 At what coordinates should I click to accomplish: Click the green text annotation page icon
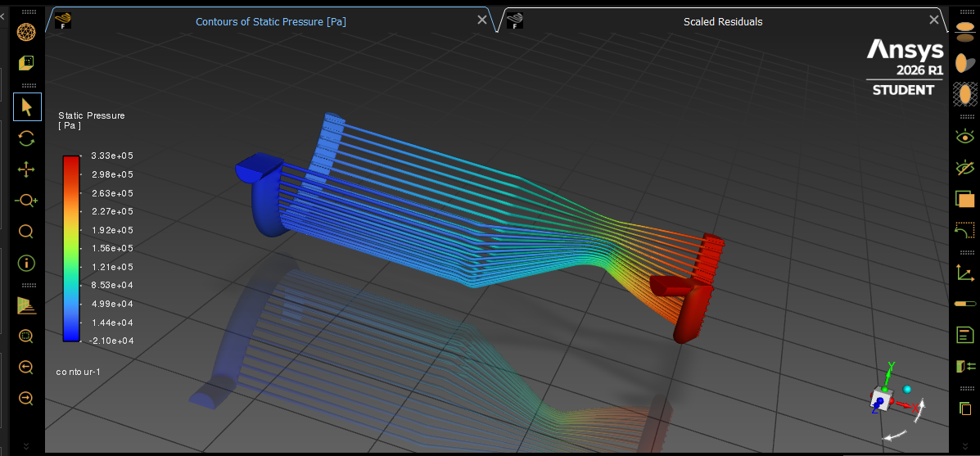pyautogui.click(x=965, y=335)
